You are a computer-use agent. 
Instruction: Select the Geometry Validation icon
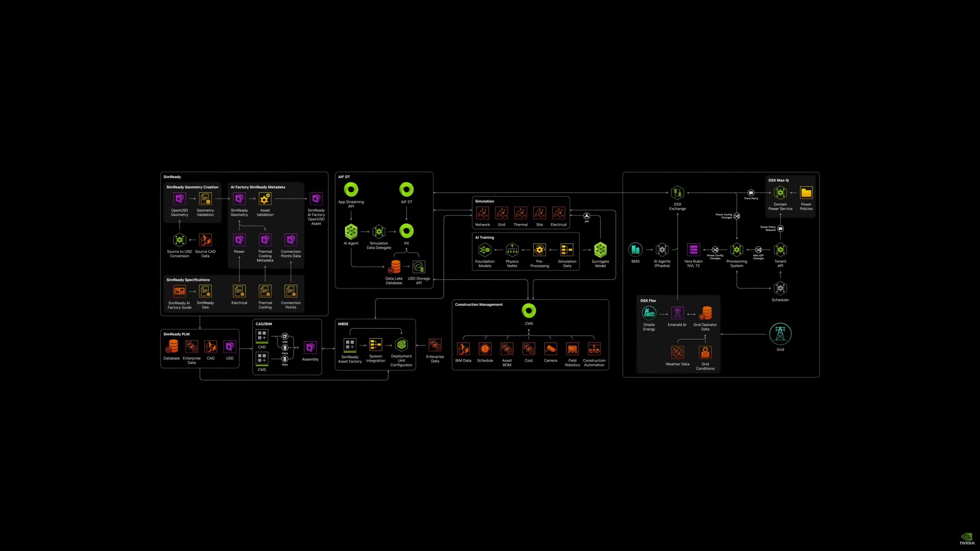point(205,199)
